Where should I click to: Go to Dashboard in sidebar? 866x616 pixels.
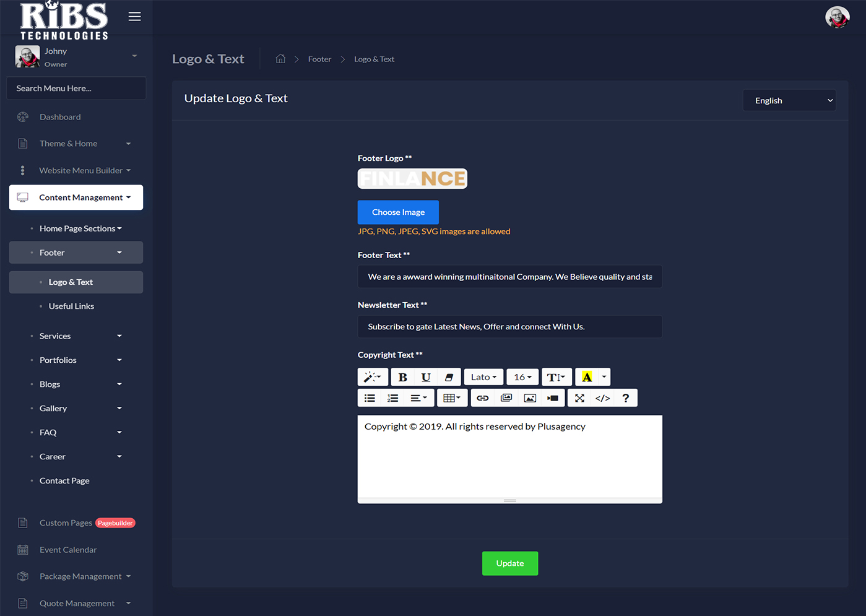(x=60, y=117)
